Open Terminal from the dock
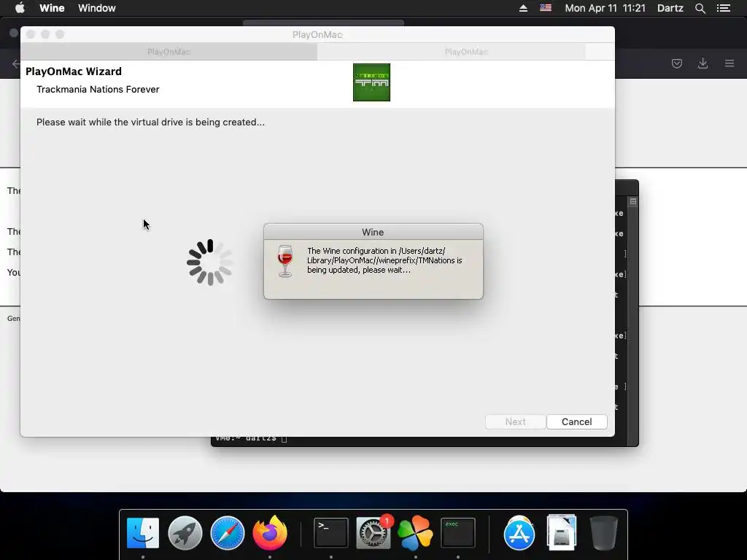 coord(330,533)
